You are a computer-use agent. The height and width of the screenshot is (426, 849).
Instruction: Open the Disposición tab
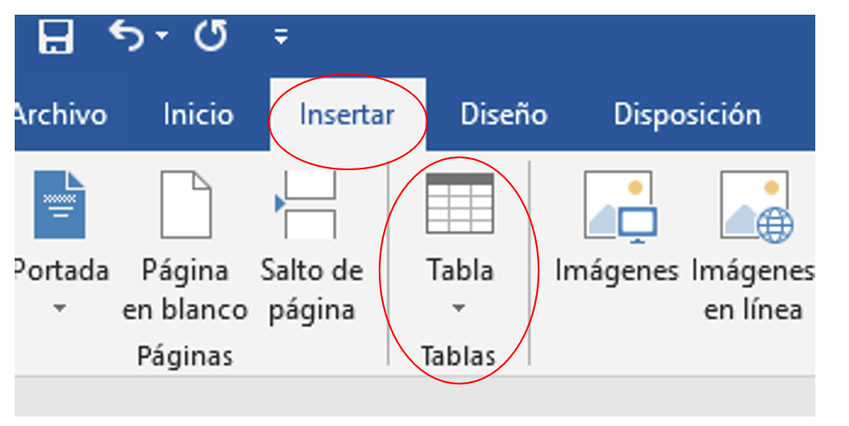point(687,115)
